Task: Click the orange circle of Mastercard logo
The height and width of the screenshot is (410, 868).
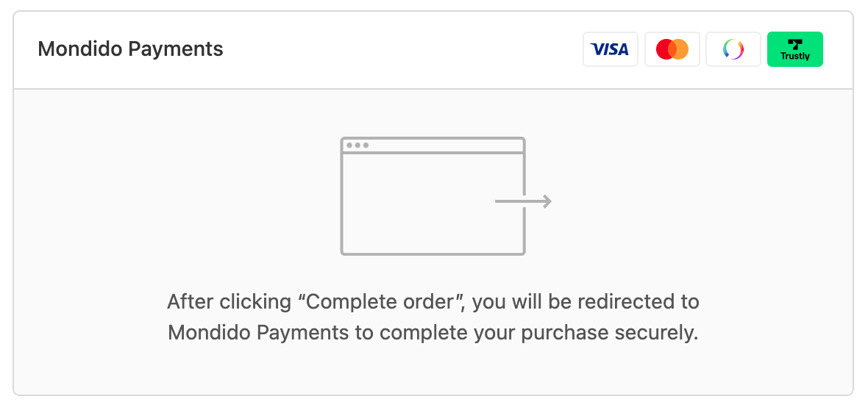Action: click(680, 49)
